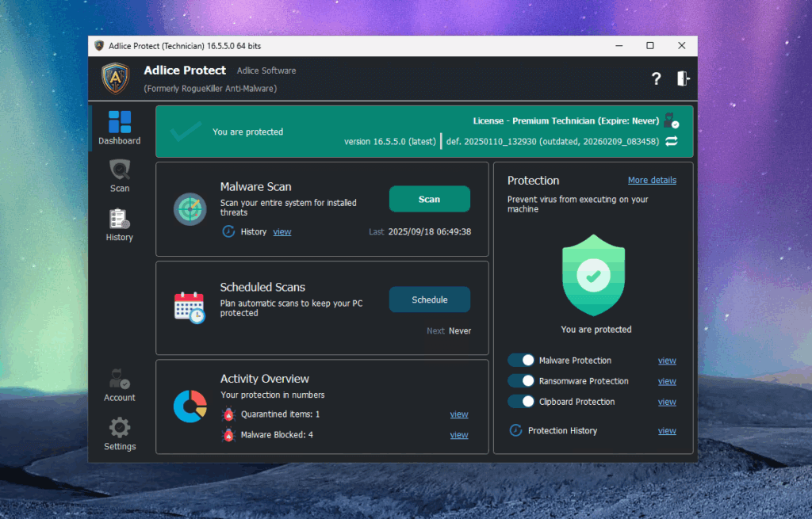Click the Malware Scan radar icon
Viewport: 812px width, 519px height.
pos(190,209)
